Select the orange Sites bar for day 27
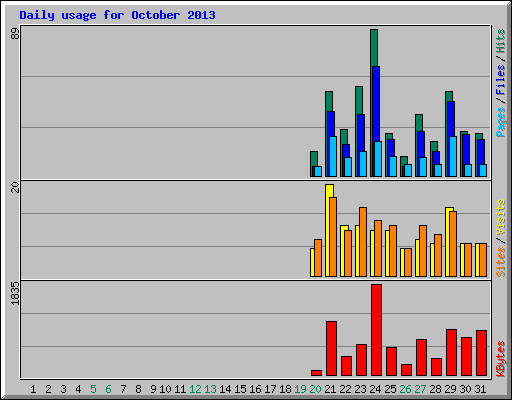Screen dimensions: 512x400 tap(423, 251)
